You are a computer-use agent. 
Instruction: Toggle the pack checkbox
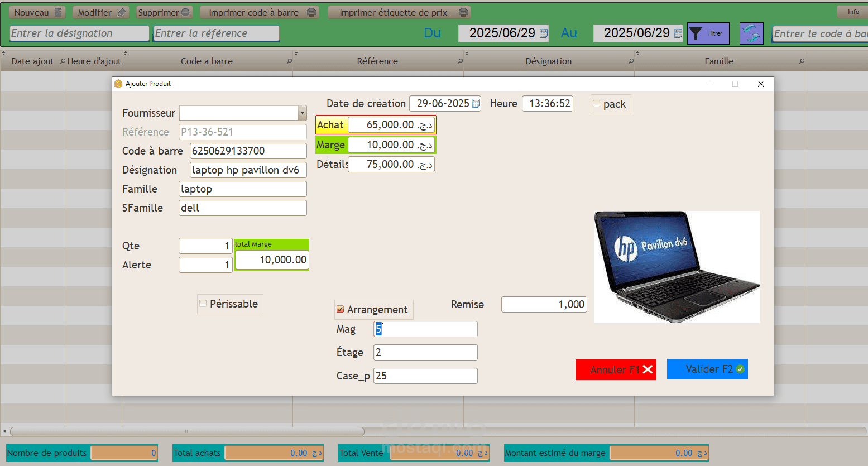596,104
